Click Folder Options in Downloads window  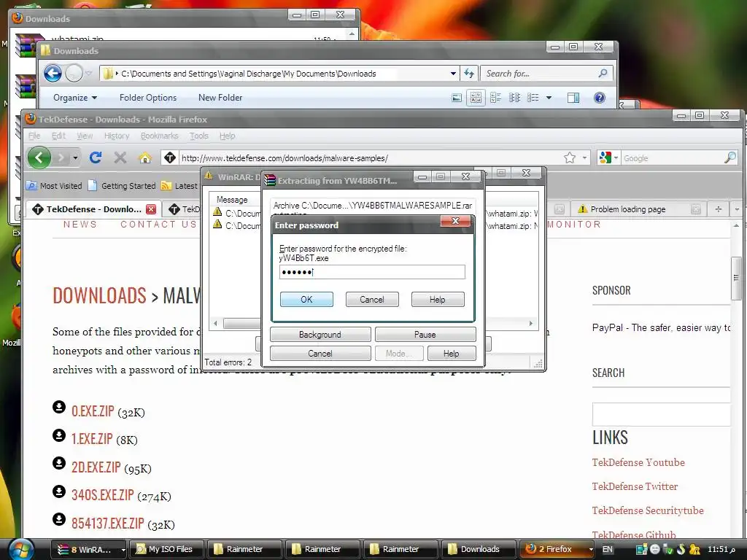tap(148, 98)
